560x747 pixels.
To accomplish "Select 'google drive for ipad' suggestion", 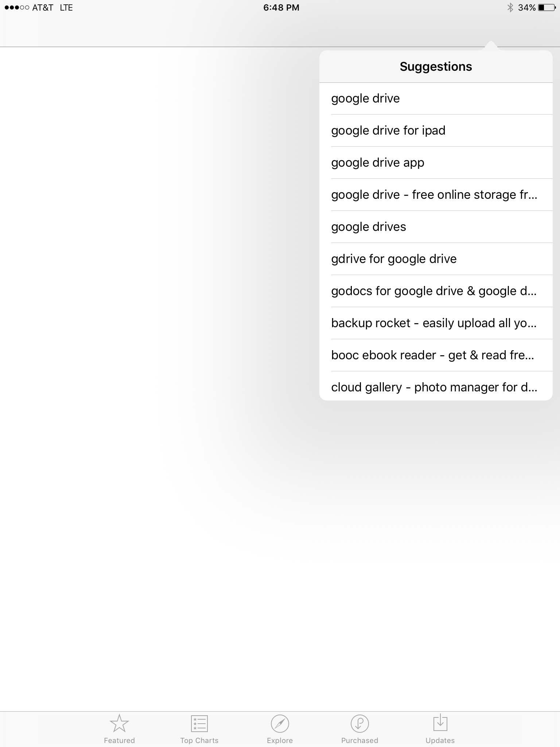I will pos(436,131).
